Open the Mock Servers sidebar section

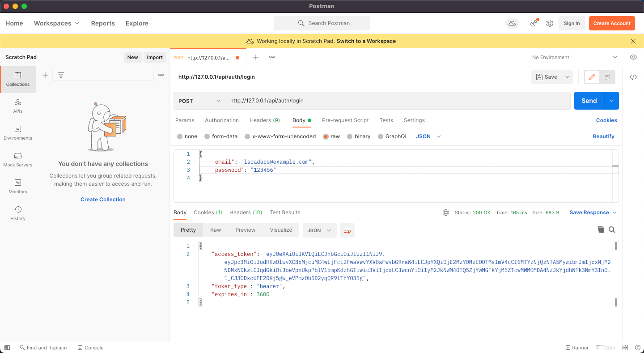click(x=18, y=160)
